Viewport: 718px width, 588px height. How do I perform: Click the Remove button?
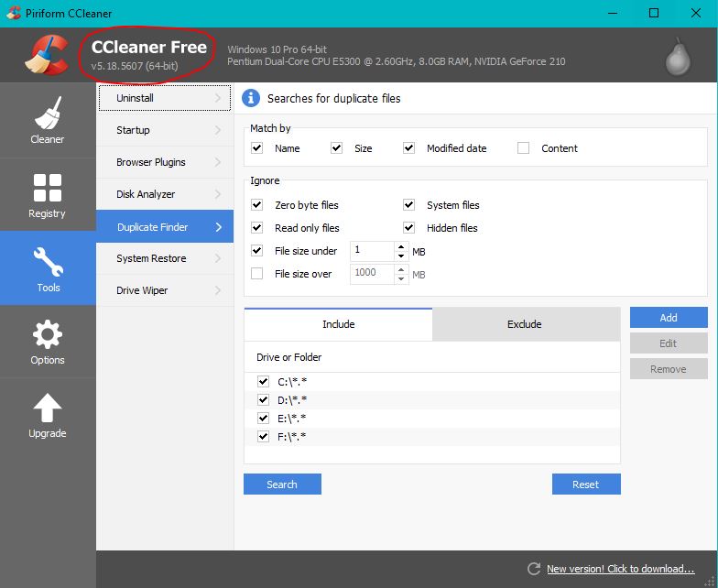pyautogui.click(x=669, y=368)
